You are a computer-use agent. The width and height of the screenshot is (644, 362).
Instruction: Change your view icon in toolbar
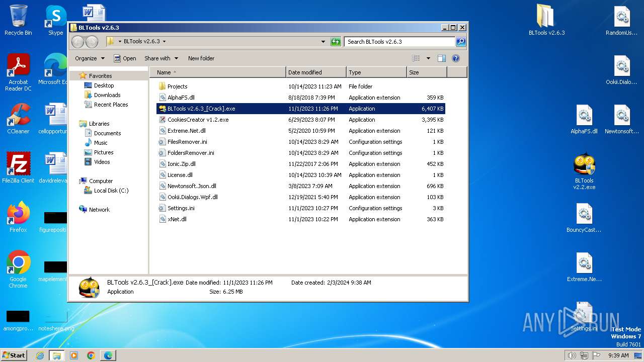[x=416, y=58]
